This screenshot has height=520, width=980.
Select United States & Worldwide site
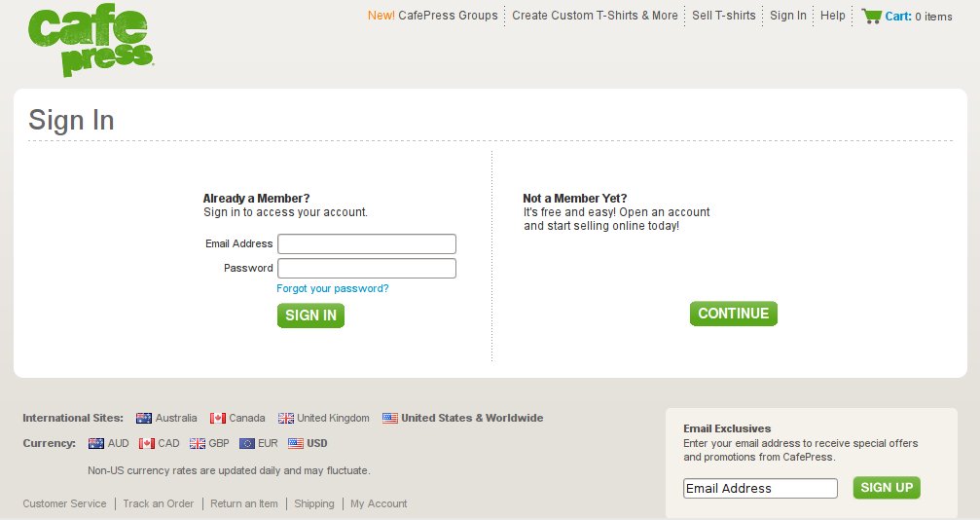(472, 418)
